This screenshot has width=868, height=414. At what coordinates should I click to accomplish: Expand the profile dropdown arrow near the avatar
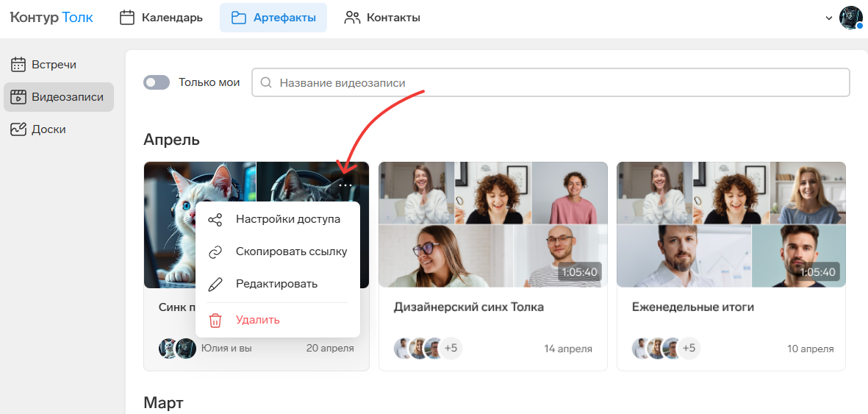pyautogui.click(x=829, y=18)
